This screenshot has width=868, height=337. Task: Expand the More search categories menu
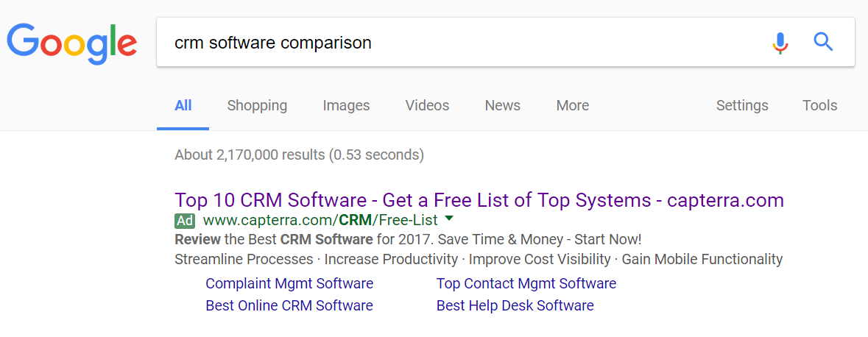pos(572,105)
